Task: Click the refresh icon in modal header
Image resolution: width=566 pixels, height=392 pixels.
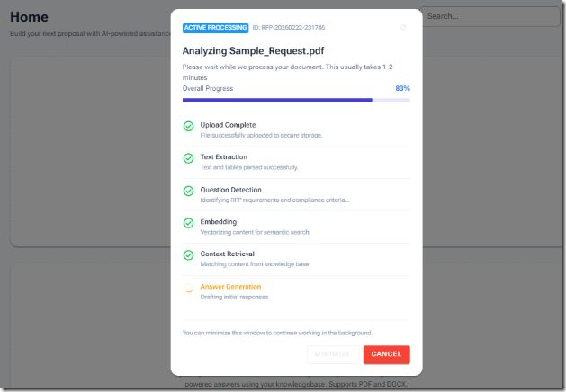Action: coord(403,28)
